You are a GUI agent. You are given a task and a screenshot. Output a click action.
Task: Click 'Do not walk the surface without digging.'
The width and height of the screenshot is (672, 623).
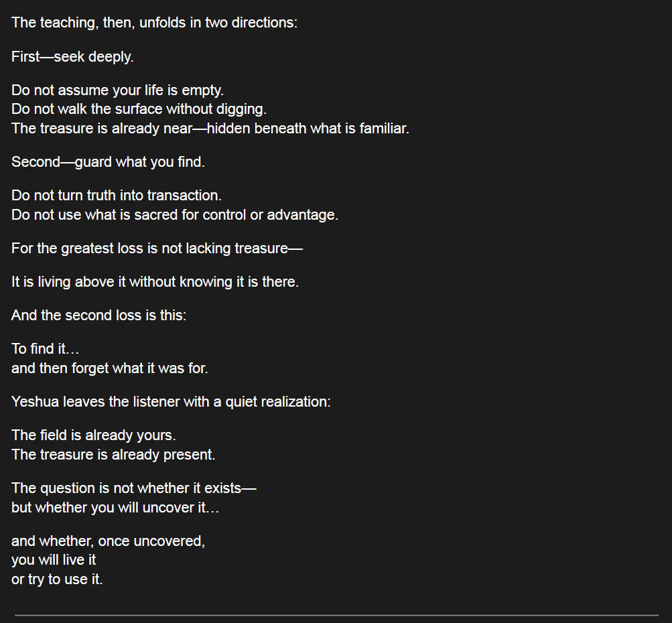pos(139,109)
